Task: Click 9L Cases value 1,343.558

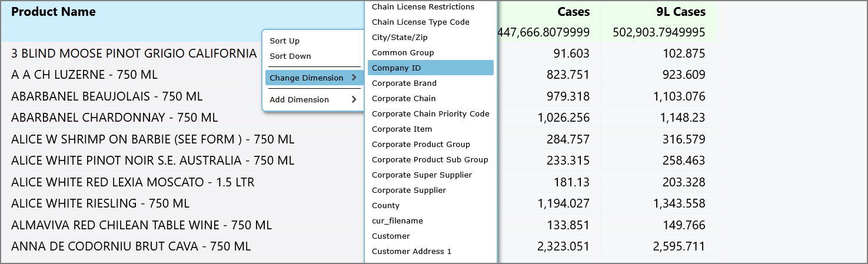Action: tap(679, 203)
